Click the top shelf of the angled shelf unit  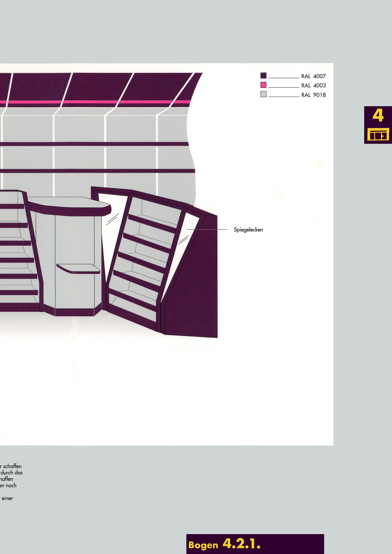click(152, 224)
